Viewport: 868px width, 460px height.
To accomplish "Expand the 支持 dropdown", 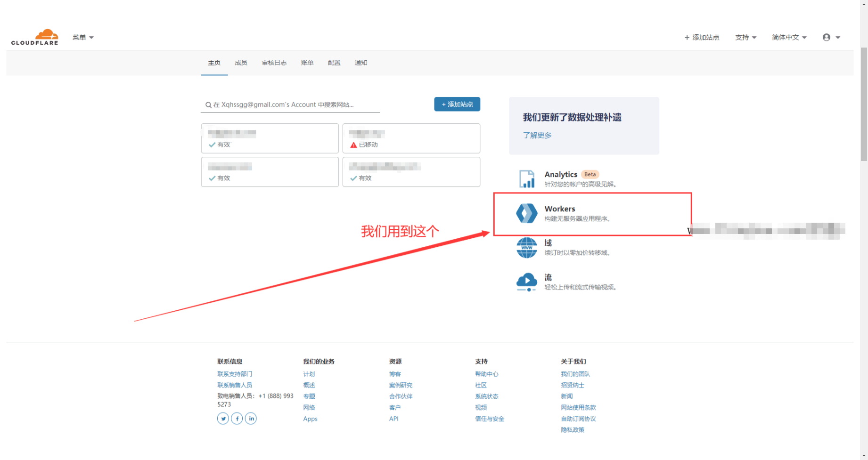I will point(745,37).
